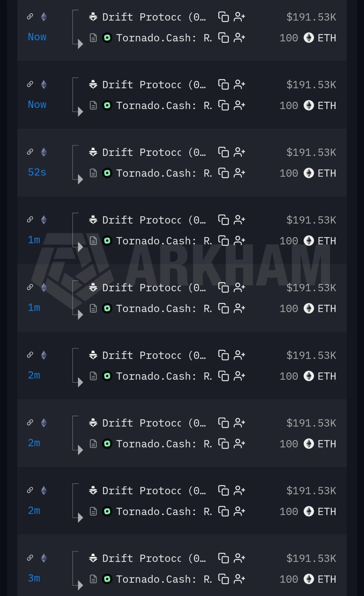Open transaction link icon above 52s timestamp

30,152
